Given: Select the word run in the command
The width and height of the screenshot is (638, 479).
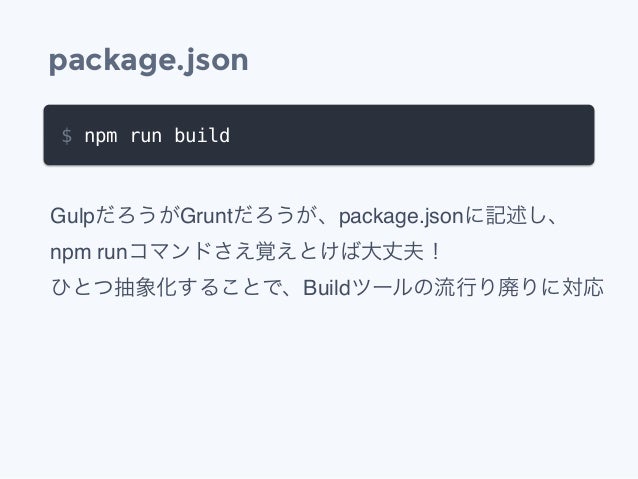Looking at the screenshot, I should pyautogui.click(x=146, y=137).
